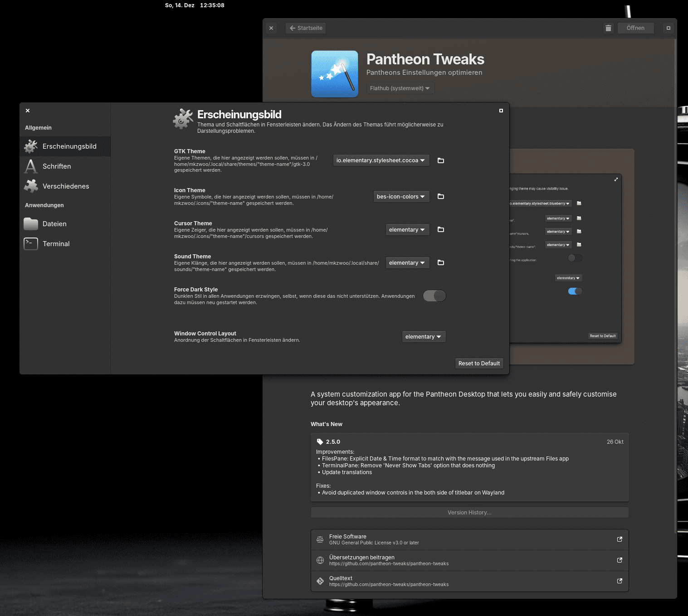Click the Terminal icon in sidebar

click(31, 244)
